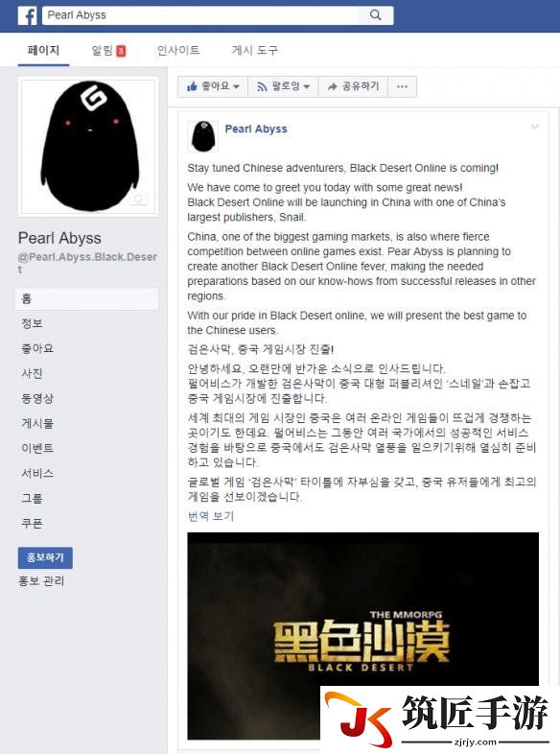The height and width of the screenshot is (754, 560).
Task: Open the 게시 도구 tab
Action: pyautogui.click(x=255, y=50)
